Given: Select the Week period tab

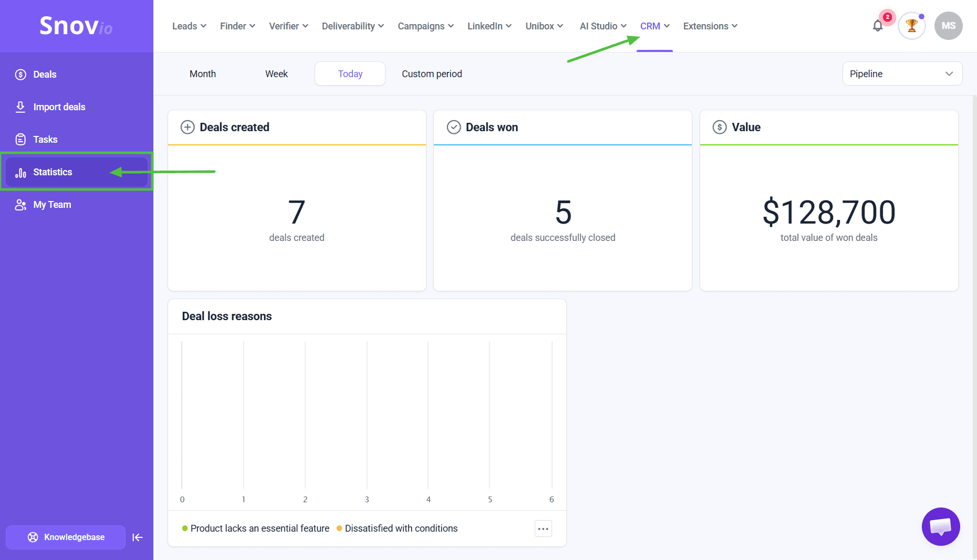Looking at the screenshot, I should [x=276, y=74].
